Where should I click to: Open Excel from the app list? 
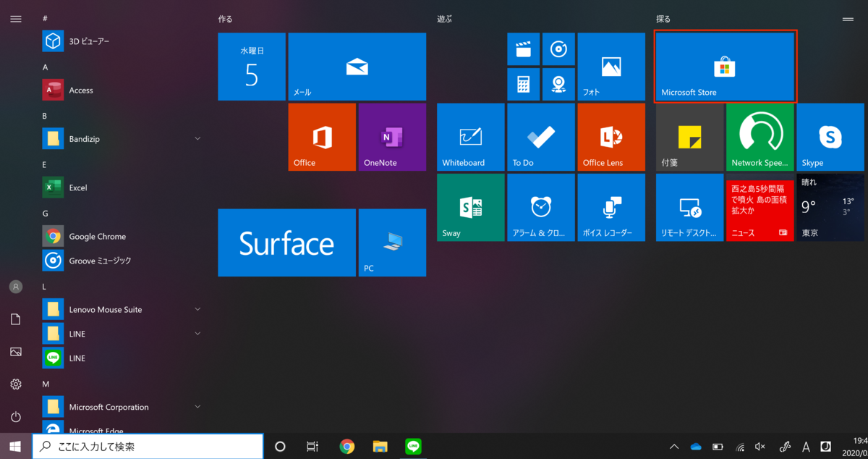[x=123, y=188]
